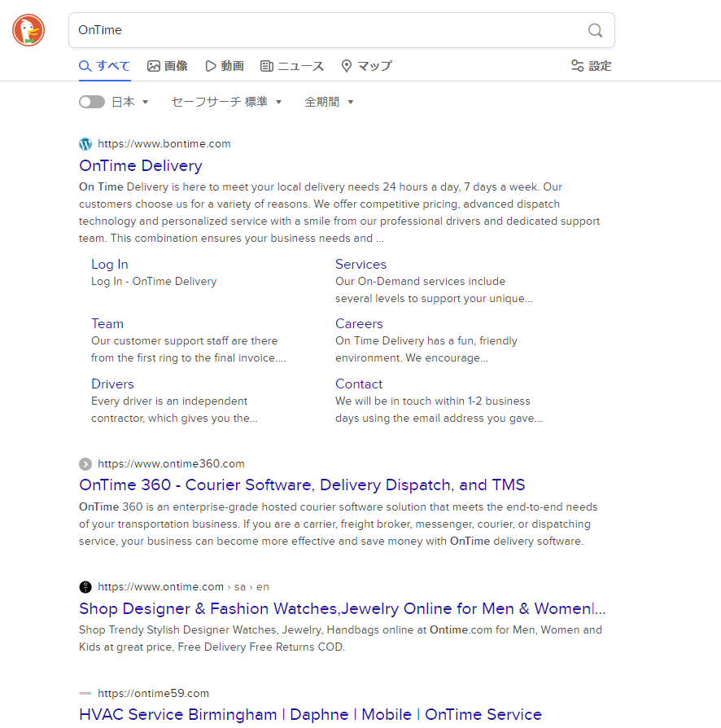721x728 pixels.
Task: Click snippet starting 'On Time Delivery is here'
Action: 339,213
